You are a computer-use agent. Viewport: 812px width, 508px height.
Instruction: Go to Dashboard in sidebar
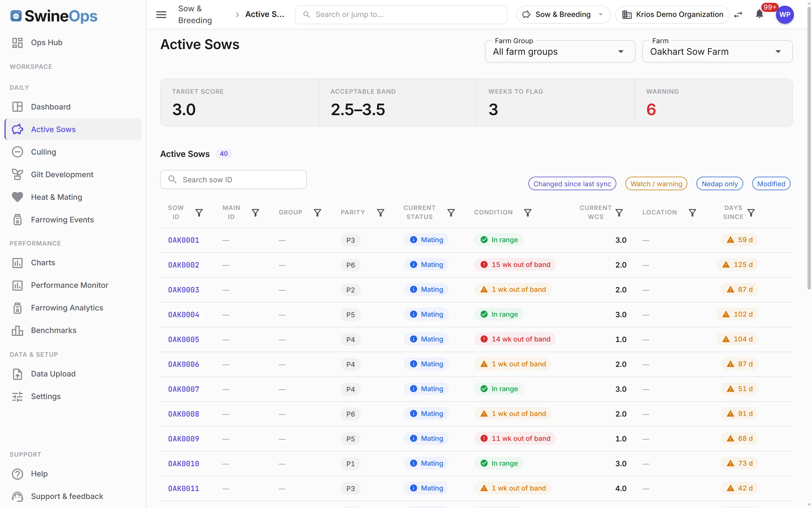[73, 107]
